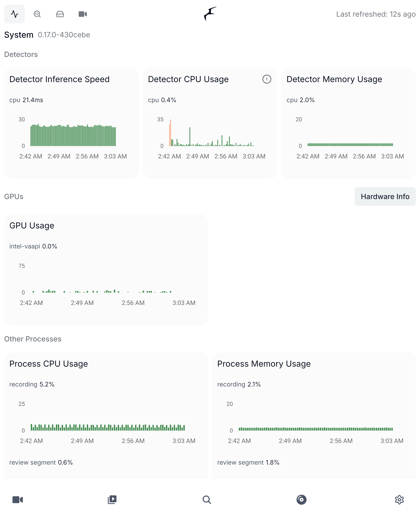This screenshot has width=420, height=509.
Task: Click the version 0.17.0-430cebe text
Action: click(x=64, y=35)
